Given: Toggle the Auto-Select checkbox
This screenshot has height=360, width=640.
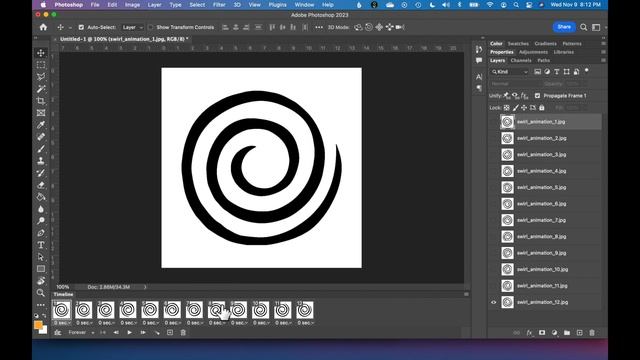Looking at the screenshot, I should click(x=81, y=27).
